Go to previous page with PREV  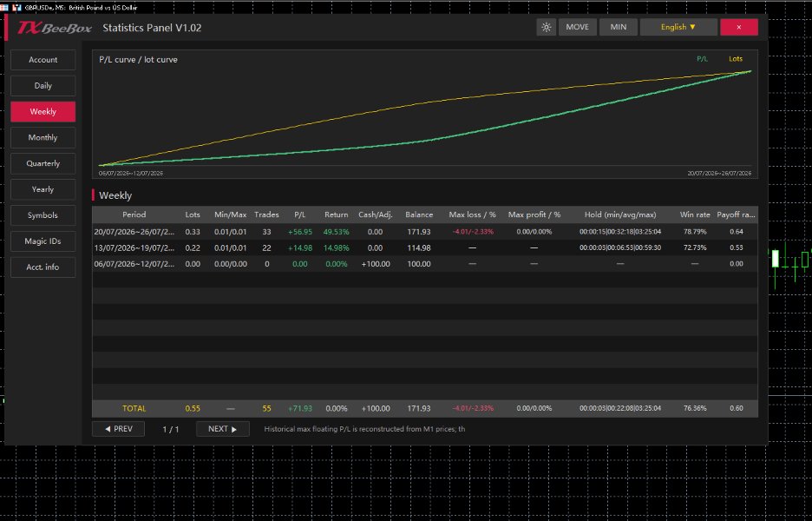point(119,429)
